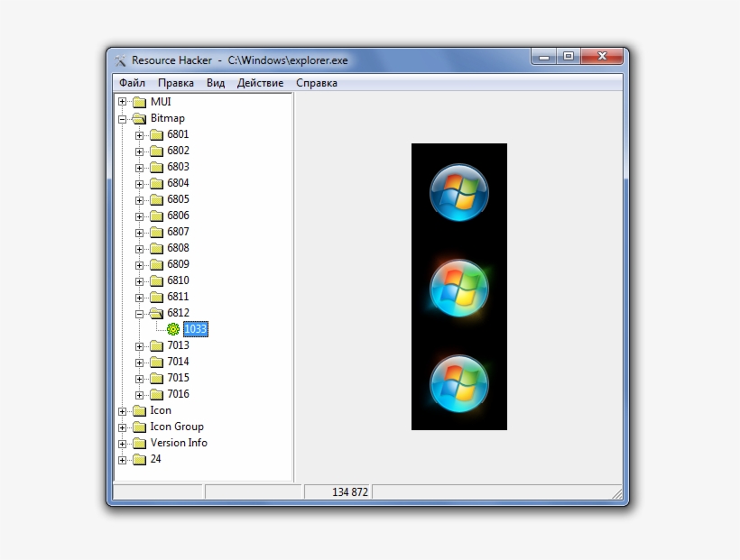
Task: Click the Icon Group folder icon
Action: (139, 427)
